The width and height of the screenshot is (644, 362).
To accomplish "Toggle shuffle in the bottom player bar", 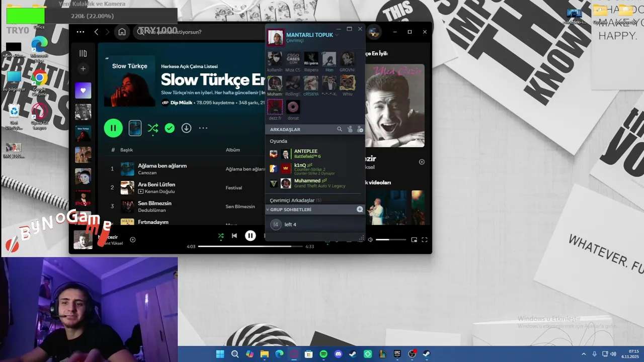I will (x=221, y=235).
